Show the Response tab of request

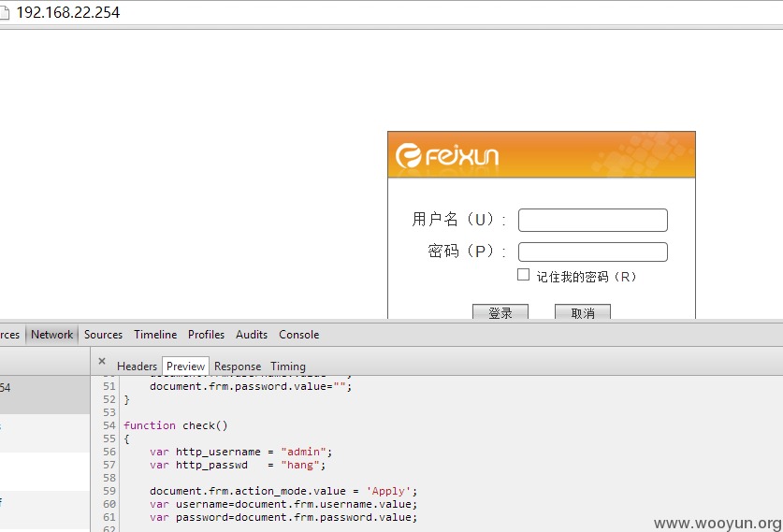238,367
